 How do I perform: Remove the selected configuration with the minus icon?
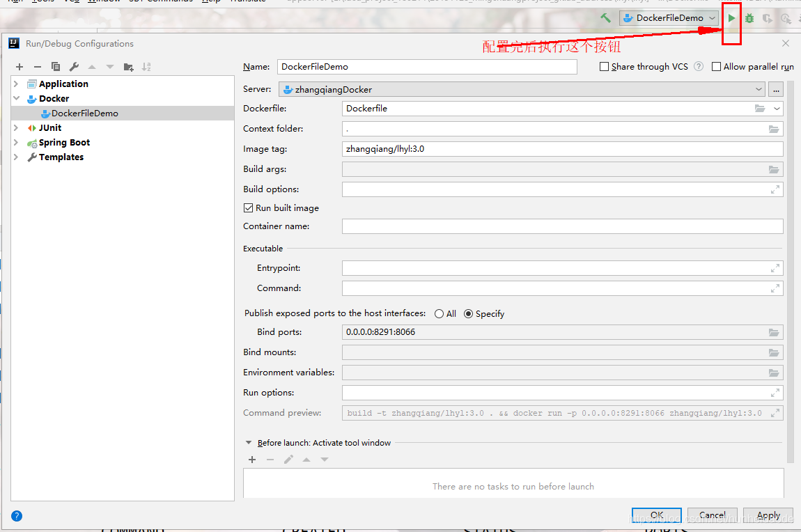coord(38,67)
